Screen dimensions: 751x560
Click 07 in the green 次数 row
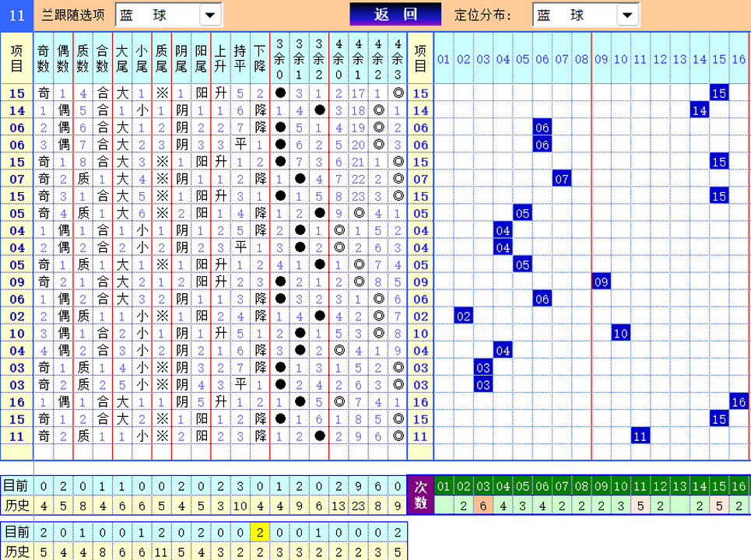point(562,486)
